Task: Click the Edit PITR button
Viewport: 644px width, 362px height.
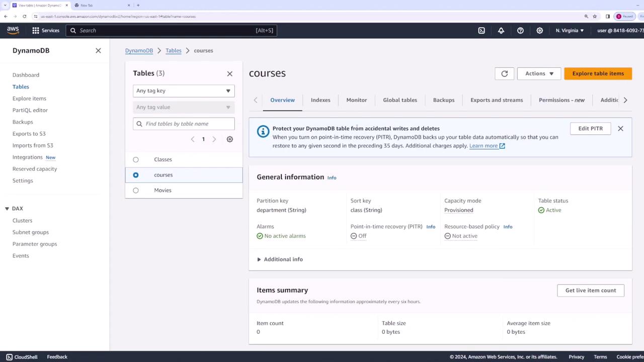Action: (590, 128)
